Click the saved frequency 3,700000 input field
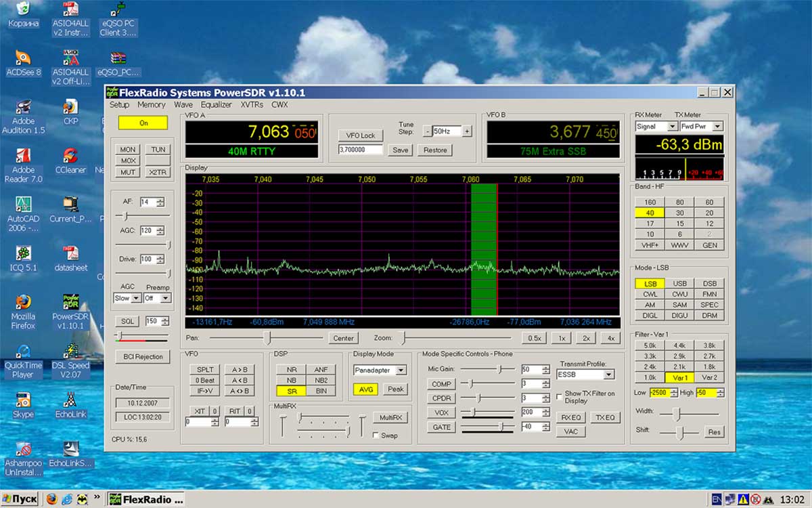The width and height of the screenshot is (812, 508). click(x=360, y=150)
